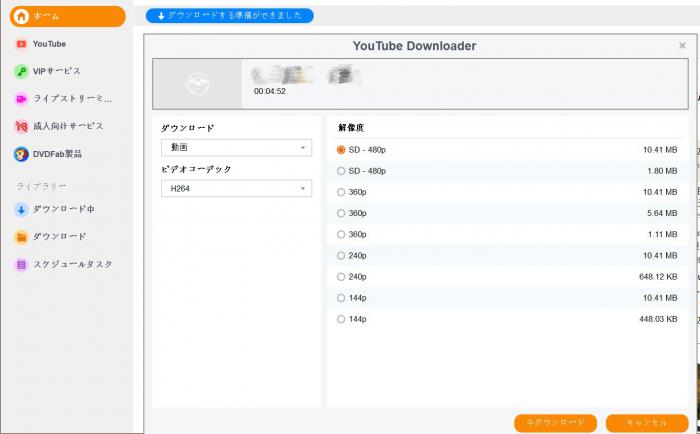
Task: Open ダウンロード orange folder icon item
Action: click(x=21, y=237)
